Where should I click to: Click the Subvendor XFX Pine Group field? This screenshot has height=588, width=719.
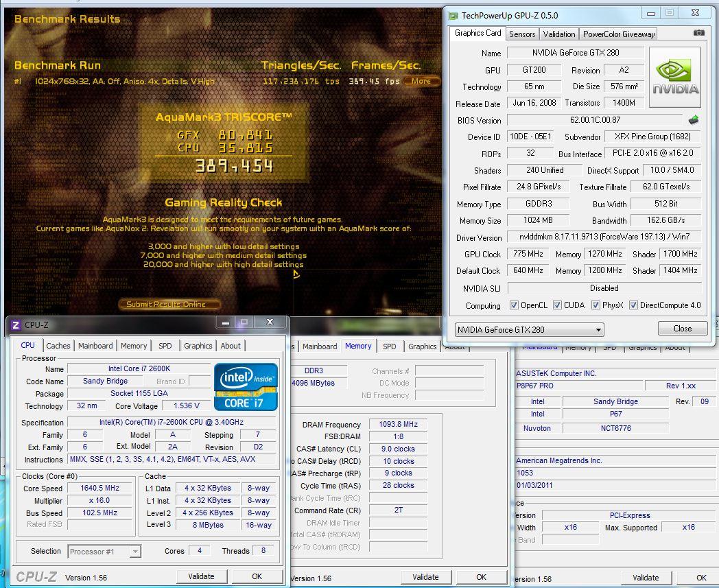tap(652, 137)
